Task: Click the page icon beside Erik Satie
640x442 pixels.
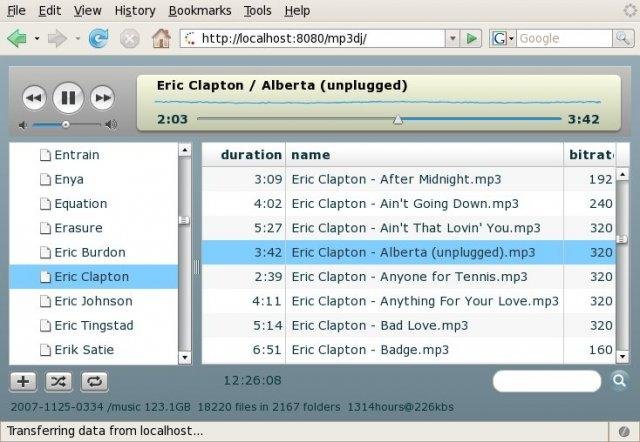Action: coord(45,350)
